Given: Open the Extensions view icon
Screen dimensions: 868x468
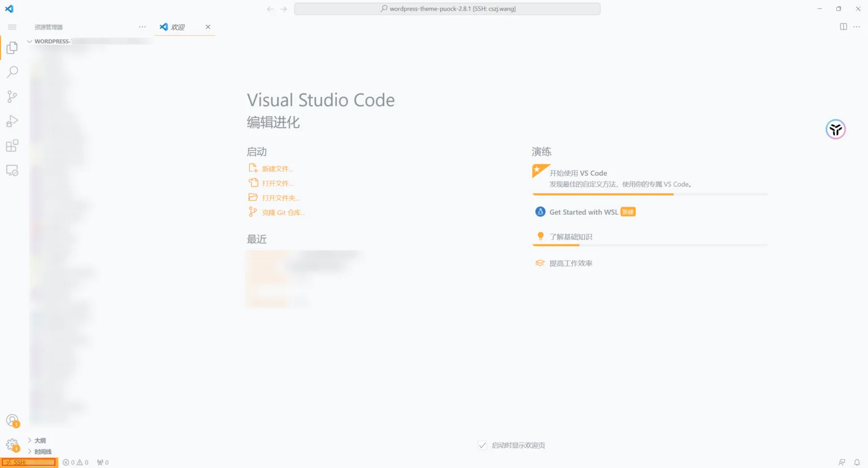Looking at the screenshot, I should (x=12, y=146).
